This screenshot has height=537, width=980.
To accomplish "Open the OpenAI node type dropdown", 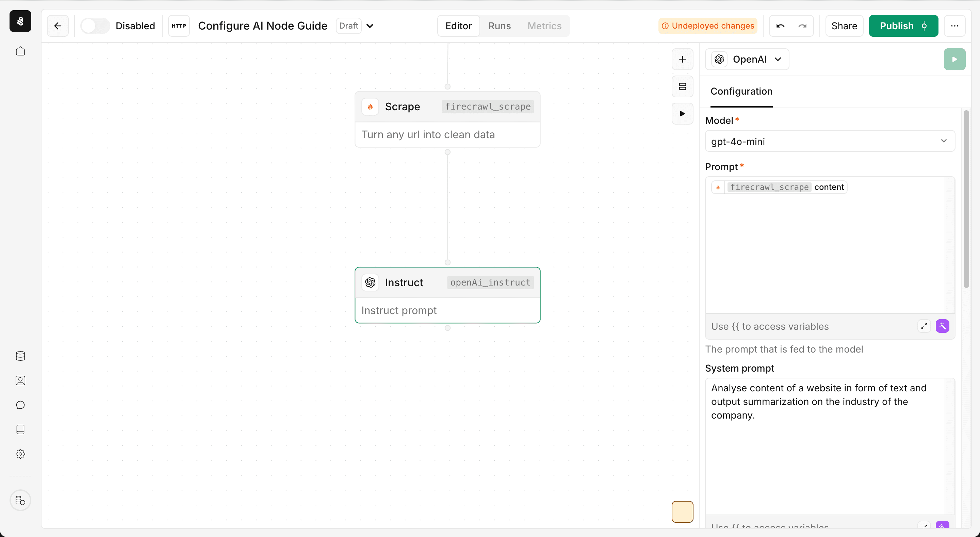I will [x=747, y=59].
